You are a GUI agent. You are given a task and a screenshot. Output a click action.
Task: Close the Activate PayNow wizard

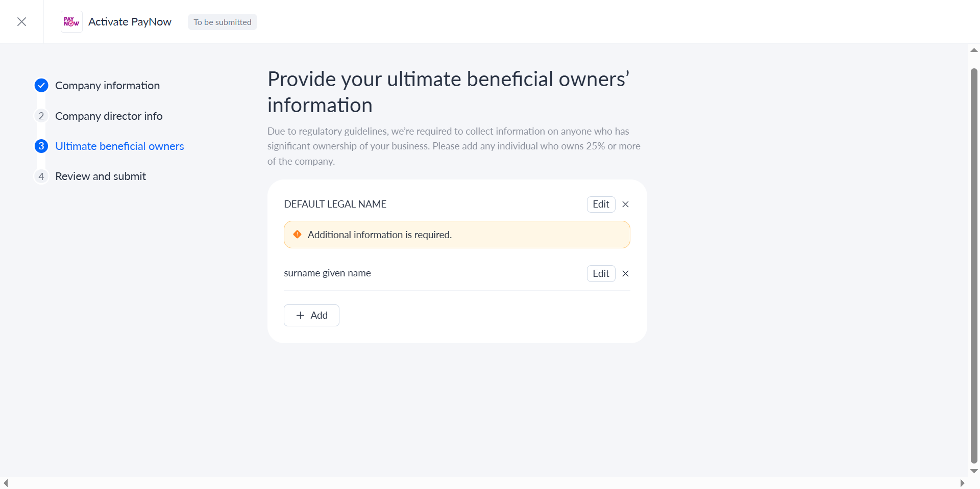(21, 21)
